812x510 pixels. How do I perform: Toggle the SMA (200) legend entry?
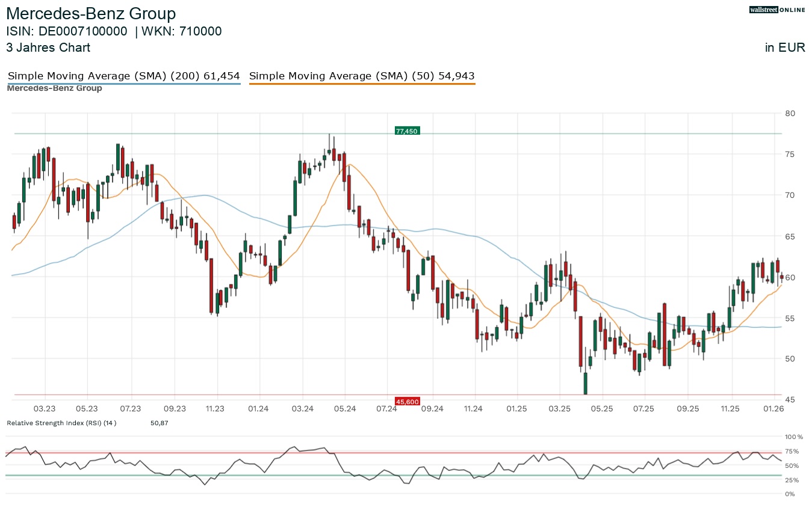tap(123, 76)
